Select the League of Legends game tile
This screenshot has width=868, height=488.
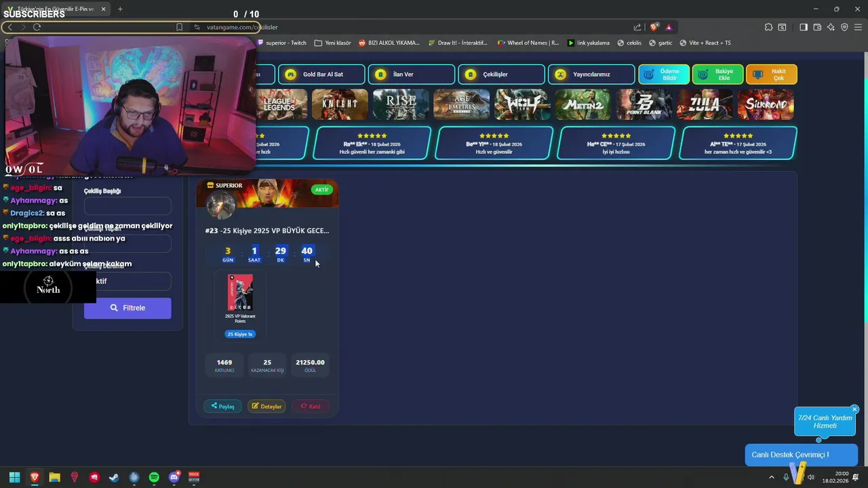pos(280,104)
